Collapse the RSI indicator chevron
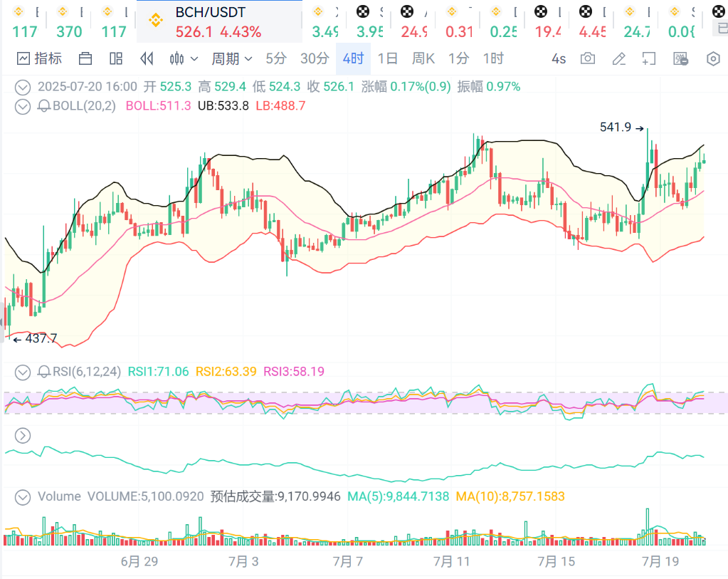The height and width of the screenshot is (579, 728). pyautogui.click(x=23, y=372)
